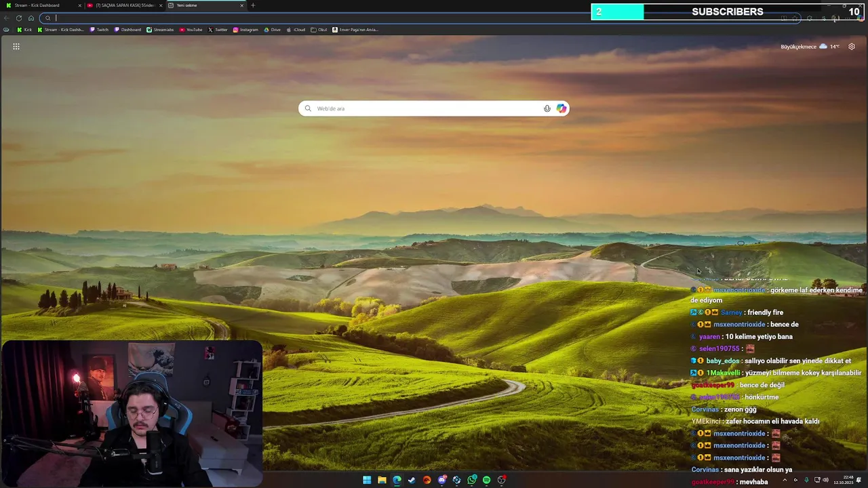
Task: Open Spotify from the taskbar
Action: coord(487,480)
